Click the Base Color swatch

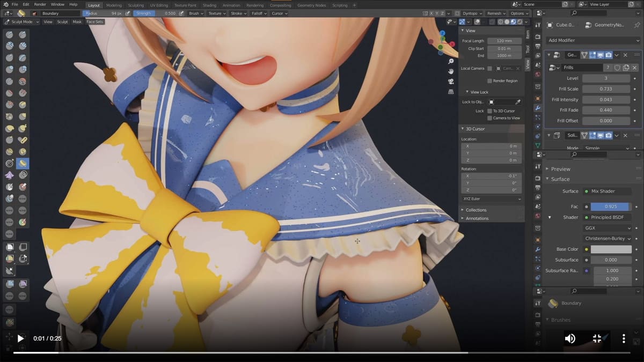tap(611, 249)
